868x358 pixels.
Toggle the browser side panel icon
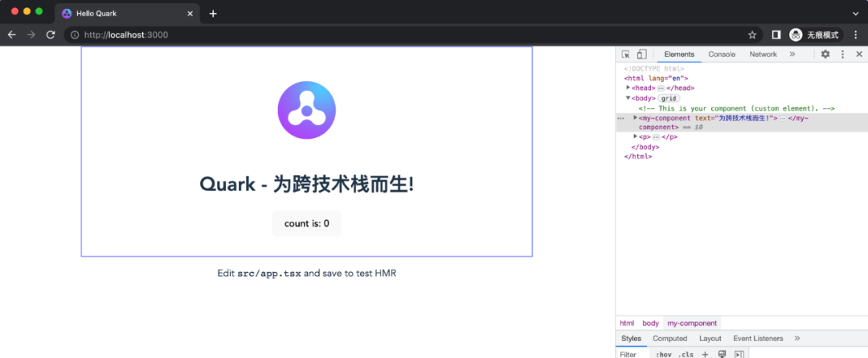(x=776, y=35)
